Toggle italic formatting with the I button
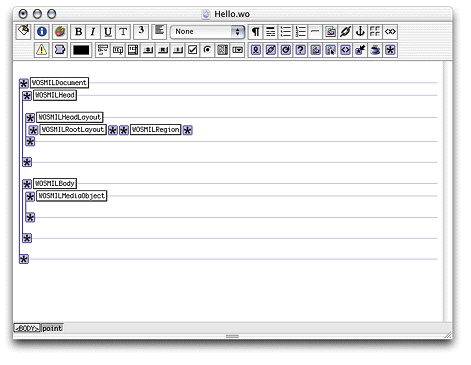Image resolution: width=471 pixels, height=365 pixels. 93,32
